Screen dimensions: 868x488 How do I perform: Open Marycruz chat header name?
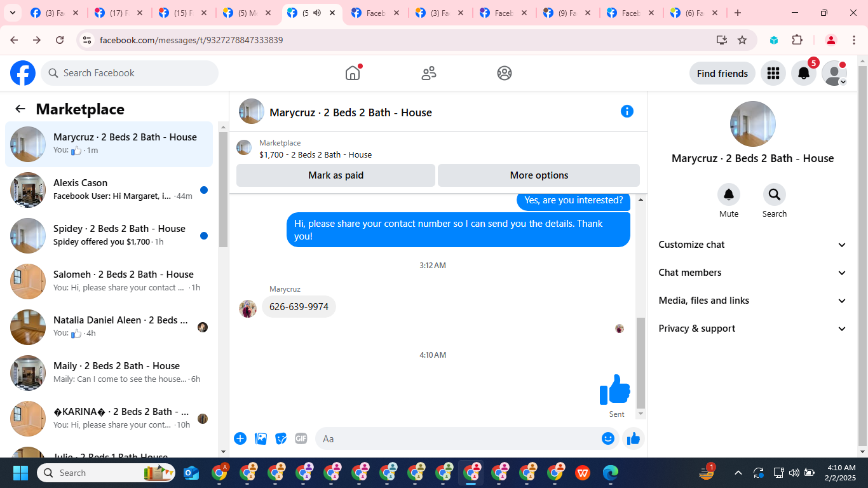[351, 112]
